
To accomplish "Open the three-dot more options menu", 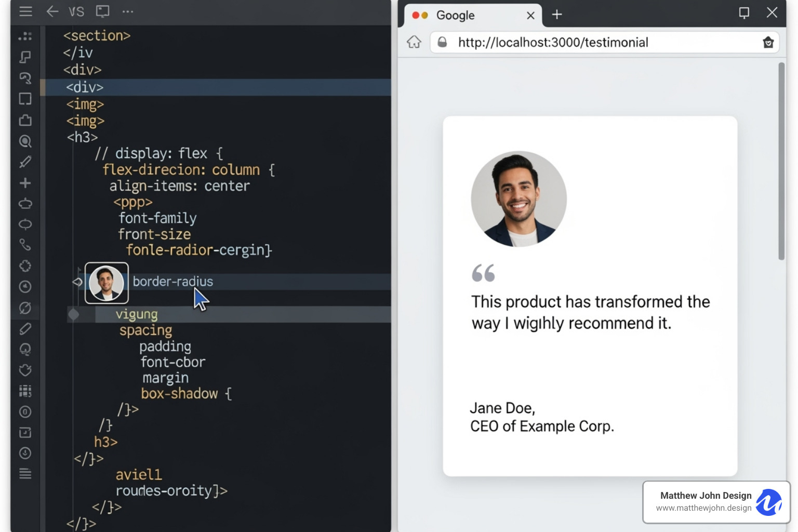I will point(128,11).
